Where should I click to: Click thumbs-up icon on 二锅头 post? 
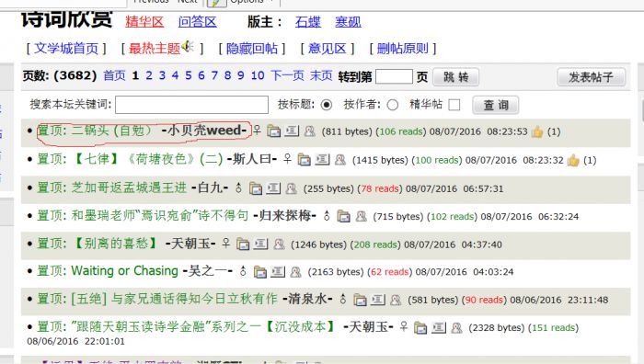coord(536,131)
